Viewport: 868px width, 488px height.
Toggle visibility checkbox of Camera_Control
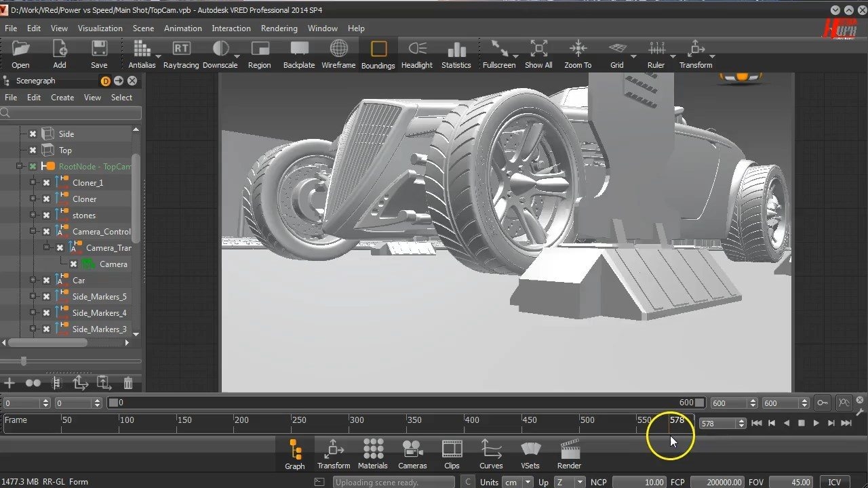(x=46, y=232)
